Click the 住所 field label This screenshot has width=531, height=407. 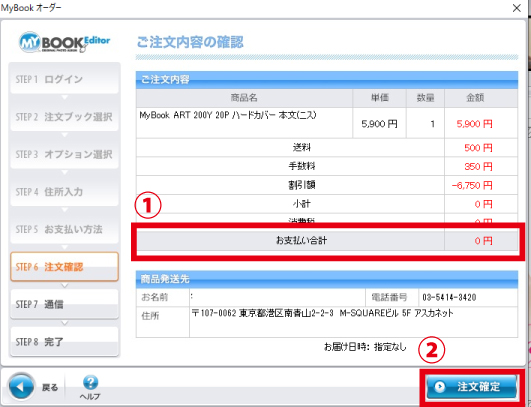[x=150, y=316]
